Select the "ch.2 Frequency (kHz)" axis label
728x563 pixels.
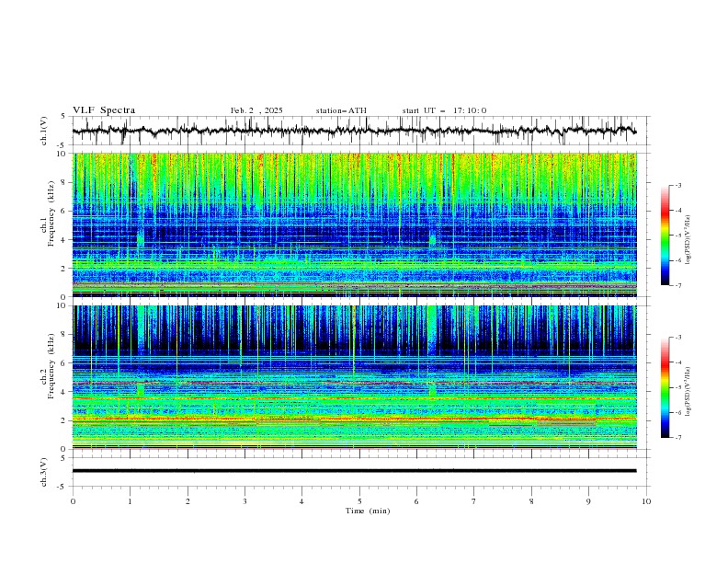(48, 365)
